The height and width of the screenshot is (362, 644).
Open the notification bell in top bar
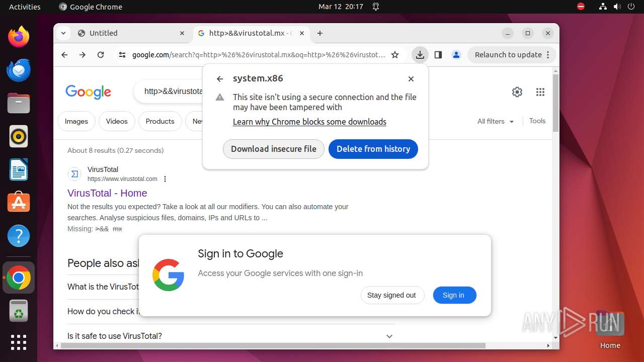376,7
